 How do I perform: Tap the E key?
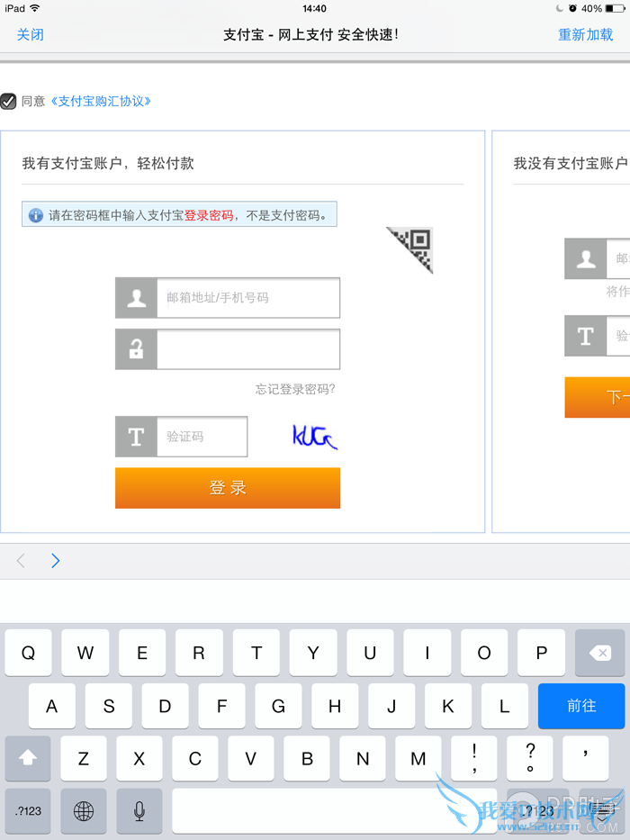142,653
